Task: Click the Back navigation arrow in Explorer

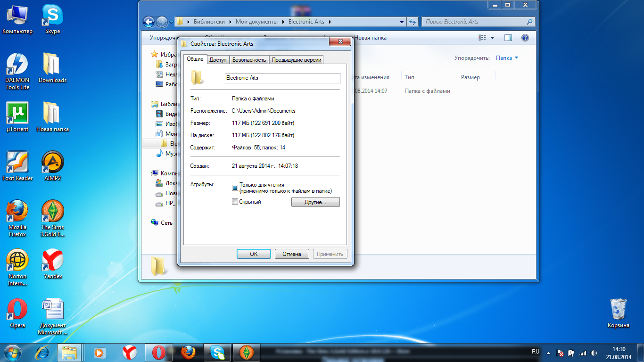Action: [149, 22]
